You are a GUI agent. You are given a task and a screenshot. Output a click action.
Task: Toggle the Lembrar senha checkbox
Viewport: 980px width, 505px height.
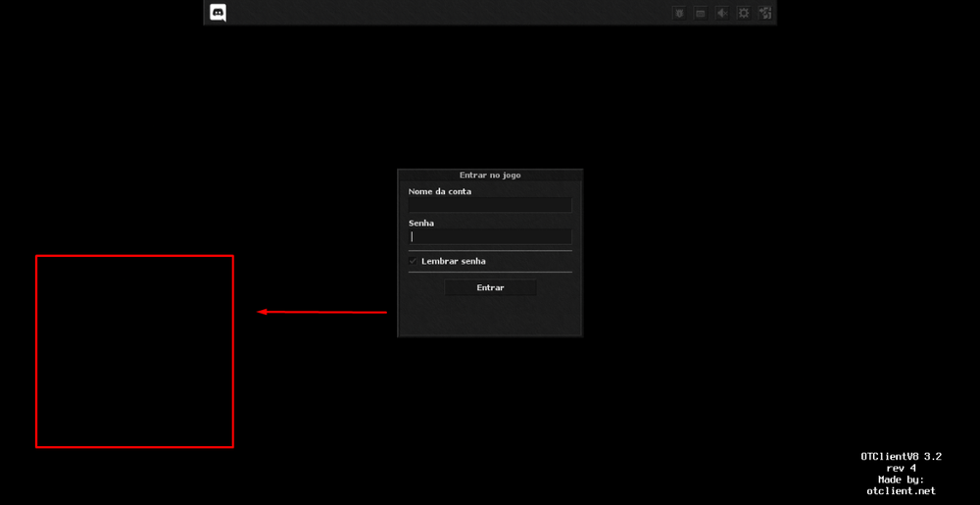tap(414, 262)
